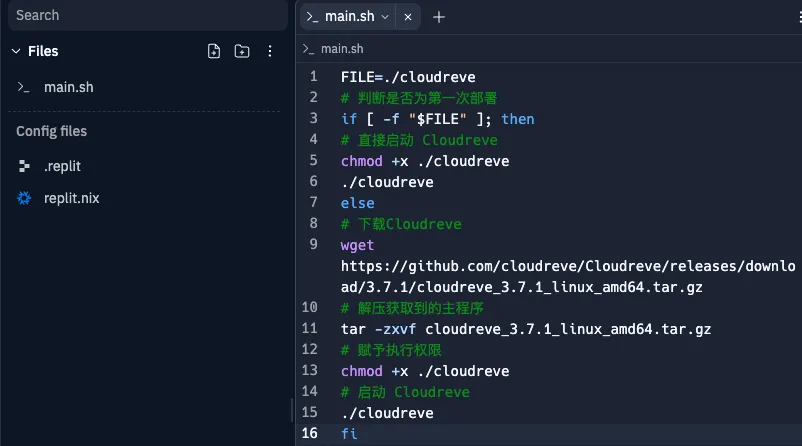This screenshot has width=802, height=446.
Task: Open a new tab with plus icon
Action: point(439,17)
